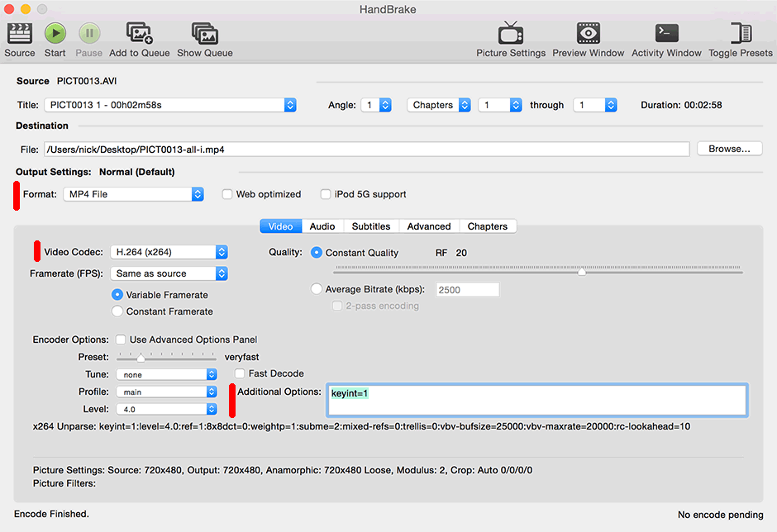Click the Duration: 00:02:58 text
The image size is (777, 532).
coord(681,105)
